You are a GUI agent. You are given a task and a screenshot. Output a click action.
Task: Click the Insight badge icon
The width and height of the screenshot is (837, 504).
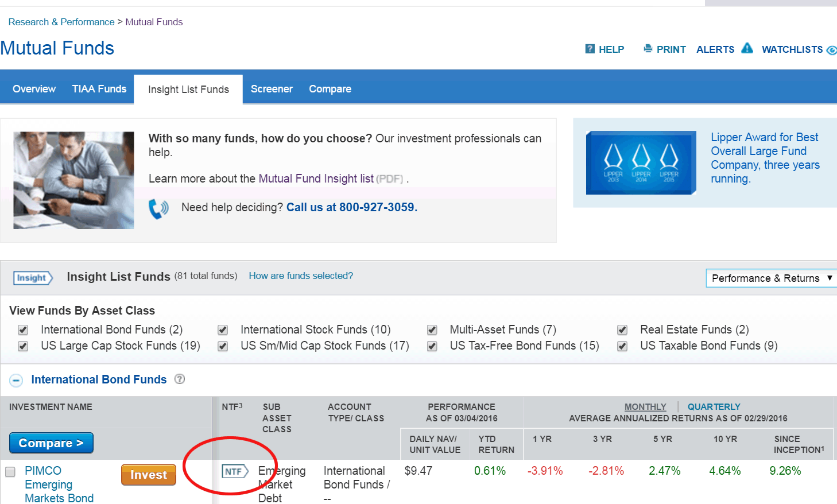[33, 278]
